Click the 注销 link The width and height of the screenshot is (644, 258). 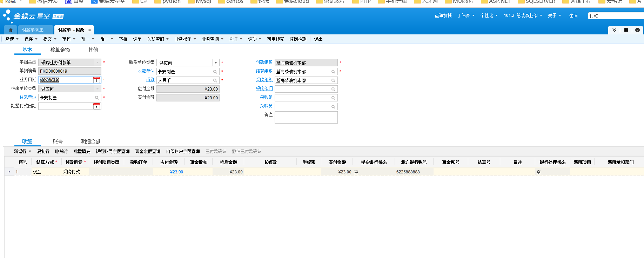point(573,15)
